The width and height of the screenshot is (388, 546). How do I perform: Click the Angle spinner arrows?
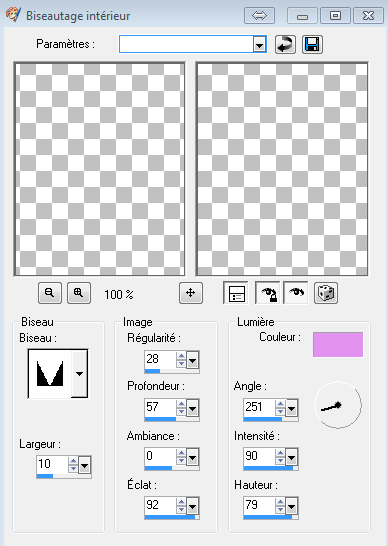click(x=280, y=408)
